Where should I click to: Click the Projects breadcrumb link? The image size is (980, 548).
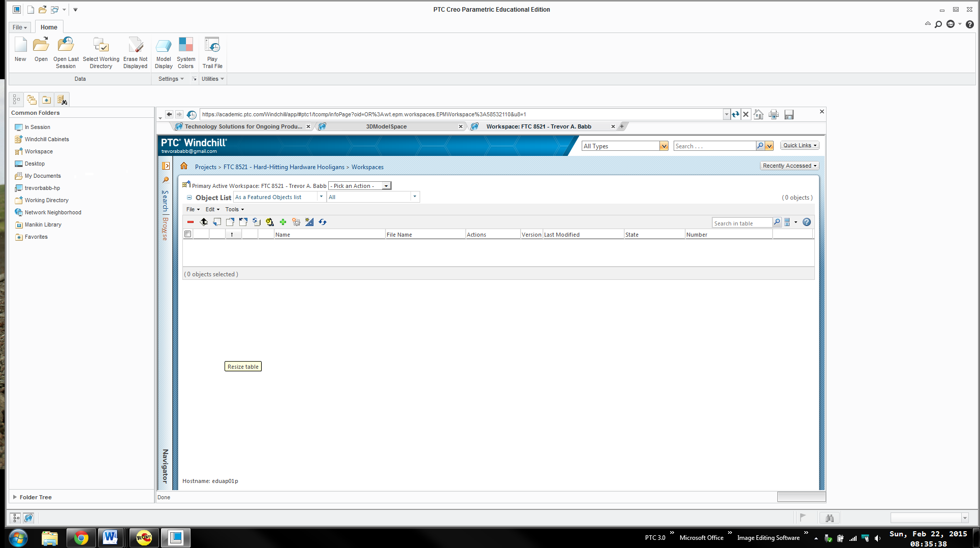[x=206, y=167]
